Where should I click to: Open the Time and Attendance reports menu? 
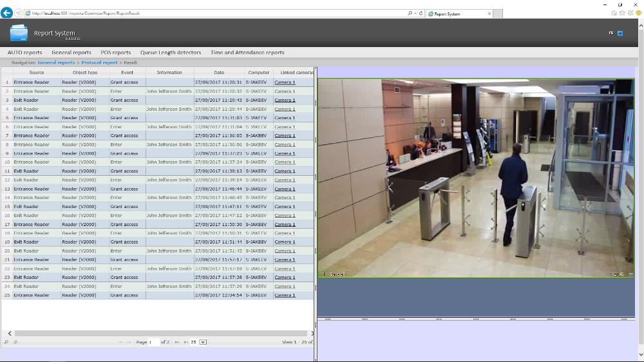pyautogui.click(x=247, y=53)
